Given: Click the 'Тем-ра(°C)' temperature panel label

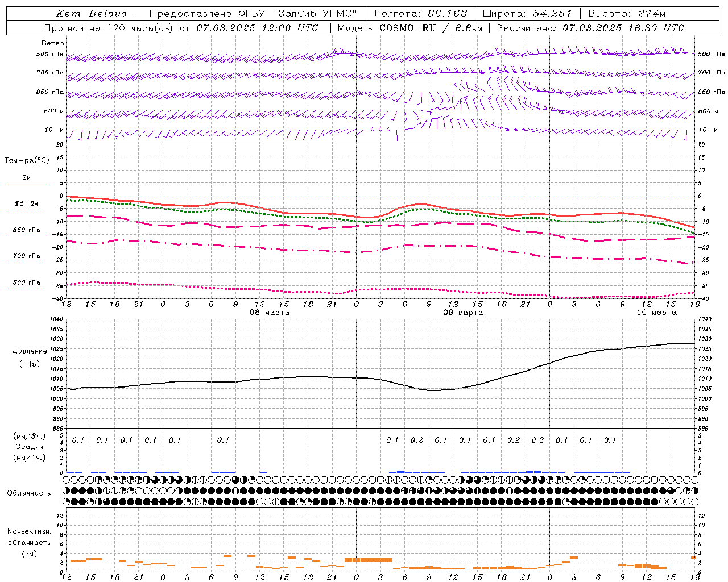Looking at the screenshot, I should 27,161.
